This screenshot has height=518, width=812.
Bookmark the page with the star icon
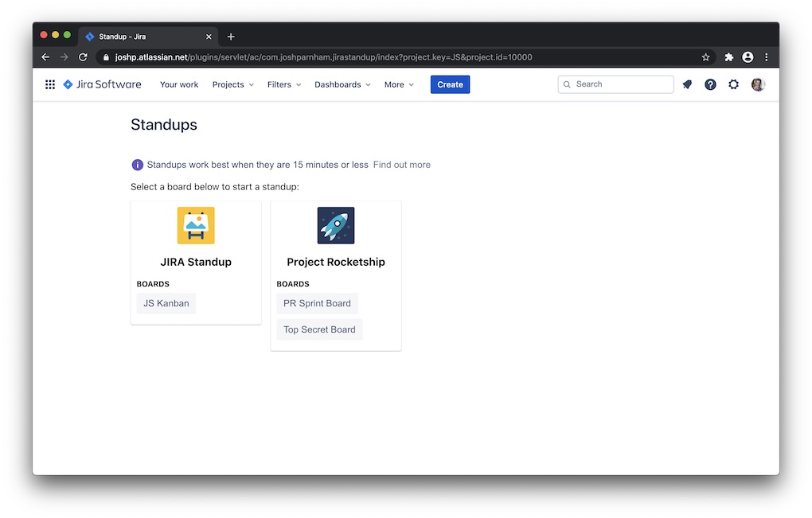pyautogui.click(x=705, y=57)
